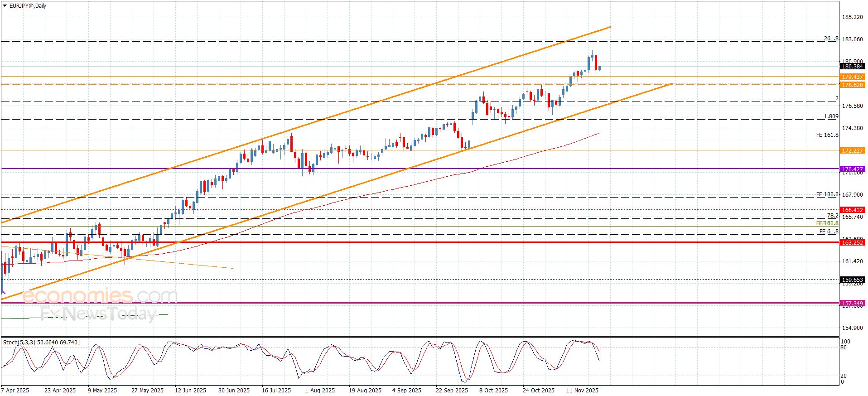Select the 8 Oct 2025 date label
The height and width of the screenshot is (396, 868).
[494, 391]
